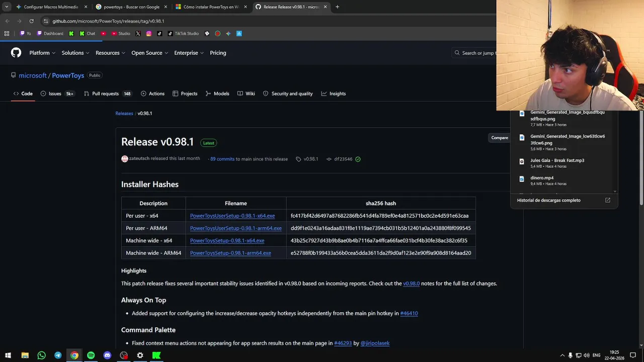Open File Explorer from the taskbar

[25, 355]
